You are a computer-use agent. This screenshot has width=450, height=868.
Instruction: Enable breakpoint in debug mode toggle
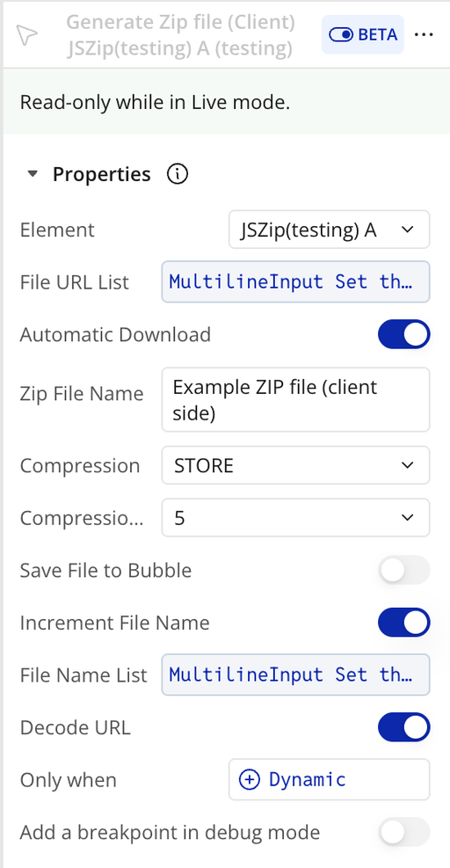pos(404,832)
